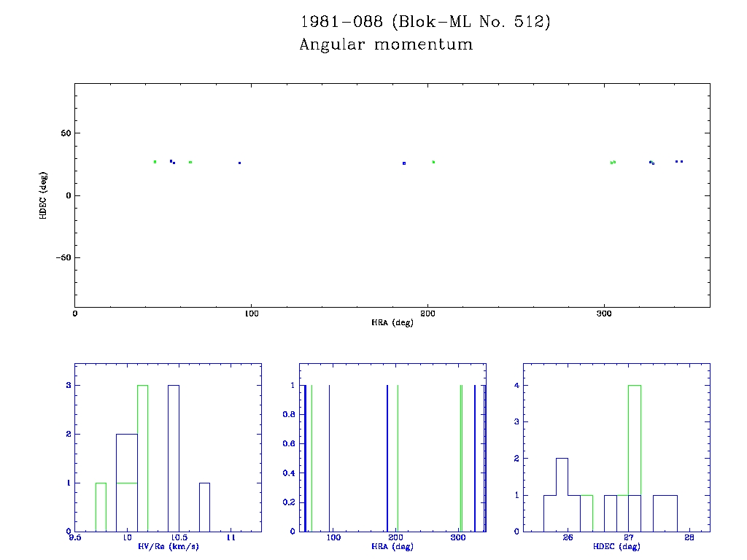This screenshot has height=560, width=747.
Task: Pick the blue data point near HRA 186
Action: pyautogui.click(x=404, y=163)
